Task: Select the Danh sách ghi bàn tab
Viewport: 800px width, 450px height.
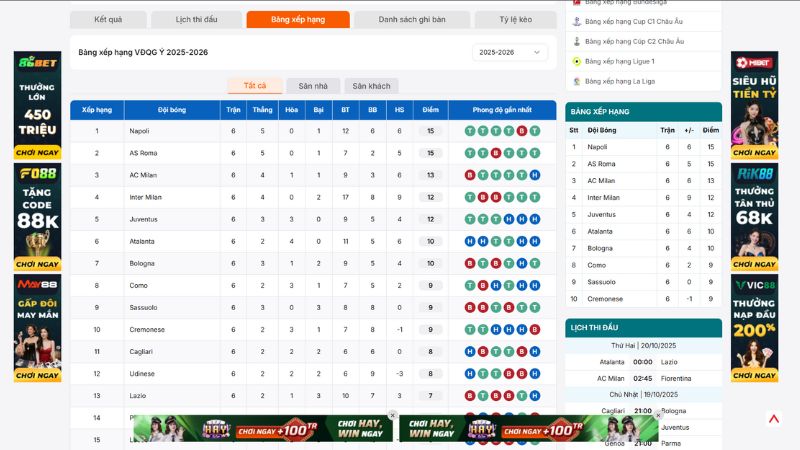Action: (x=413, y=20)
